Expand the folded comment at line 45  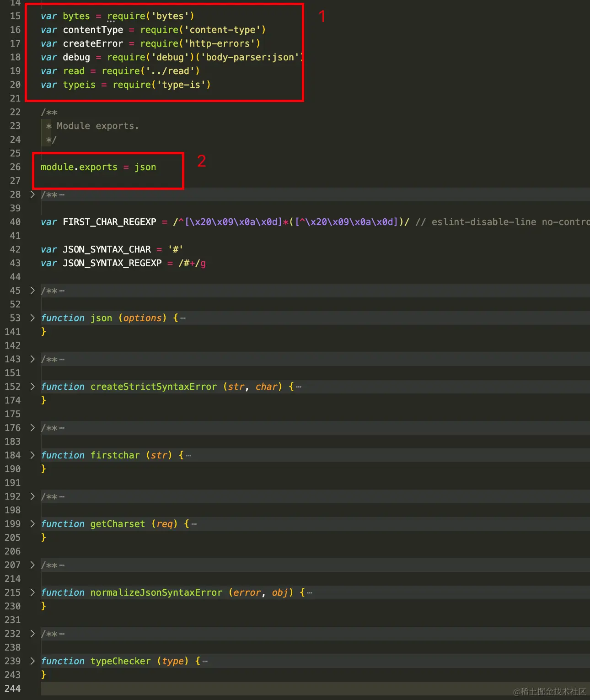click(32, 291)
